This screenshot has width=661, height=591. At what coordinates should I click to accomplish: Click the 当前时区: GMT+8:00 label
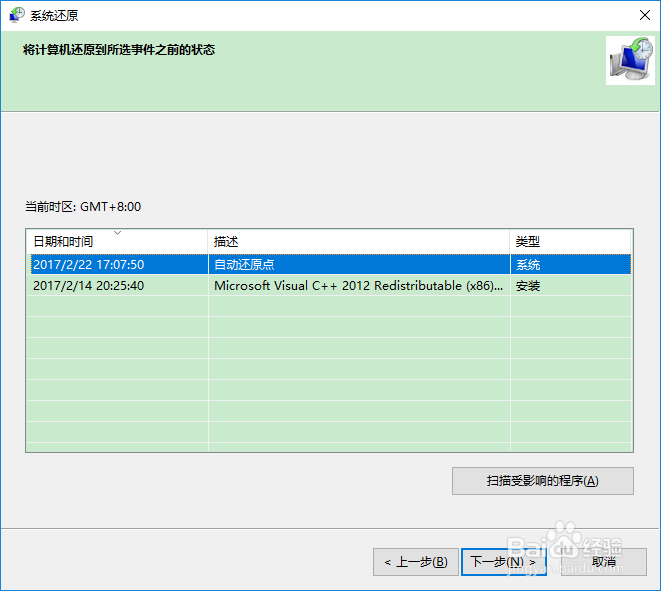pos(83,207)
